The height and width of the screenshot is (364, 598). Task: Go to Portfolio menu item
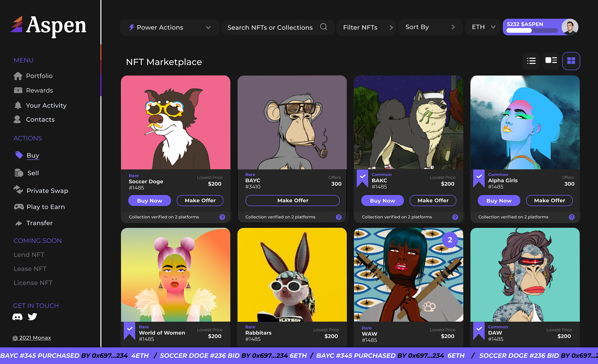tap(39, 76)
